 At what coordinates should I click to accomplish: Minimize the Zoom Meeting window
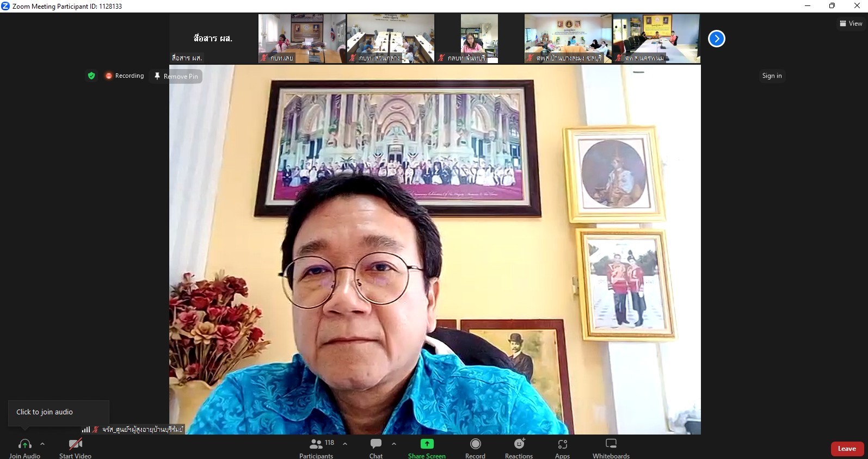(808, 6)
